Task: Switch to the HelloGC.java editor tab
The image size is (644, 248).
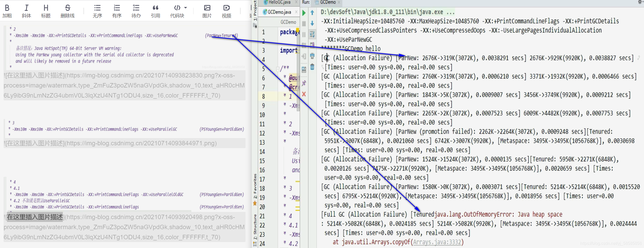Action: 279,2
